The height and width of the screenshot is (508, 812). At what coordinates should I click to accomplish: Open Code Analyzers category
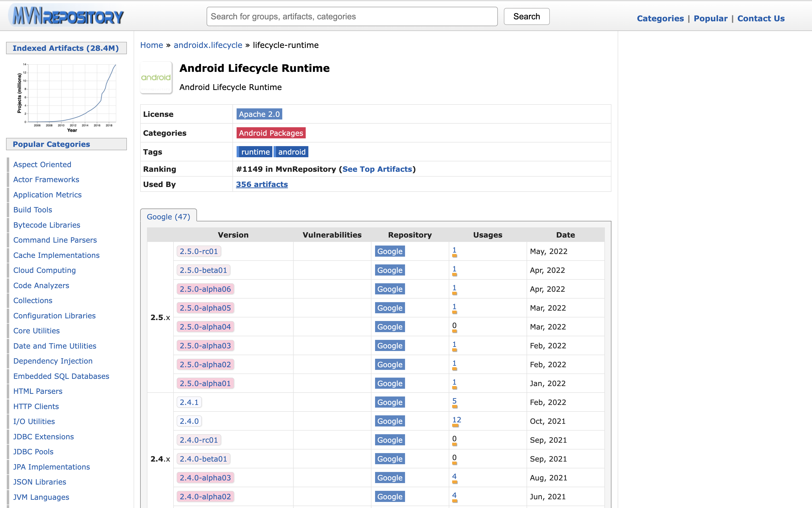click(41, 286)
